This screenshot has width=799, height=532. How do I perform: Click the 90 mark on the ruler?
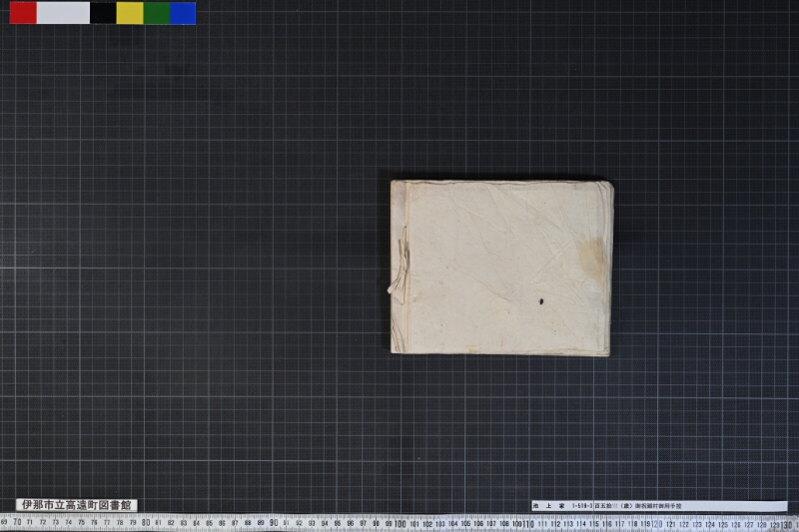[x=273, y=523]
